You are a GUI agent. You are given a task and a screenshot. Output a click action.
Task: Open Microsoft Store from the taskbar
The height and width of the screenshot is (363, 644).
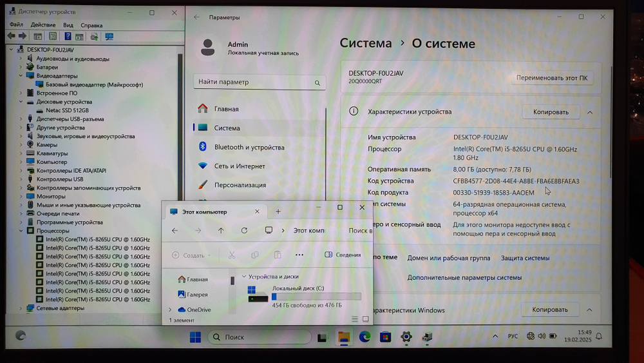[x=385, y=337]
